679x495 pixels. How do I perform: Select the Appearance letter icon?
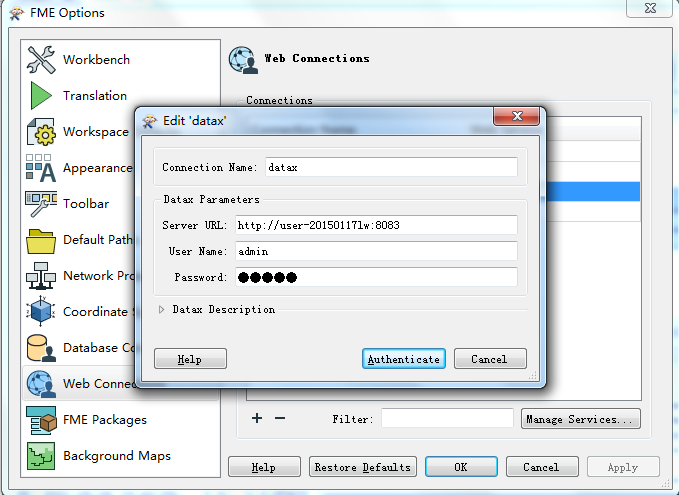coord(41,168)
